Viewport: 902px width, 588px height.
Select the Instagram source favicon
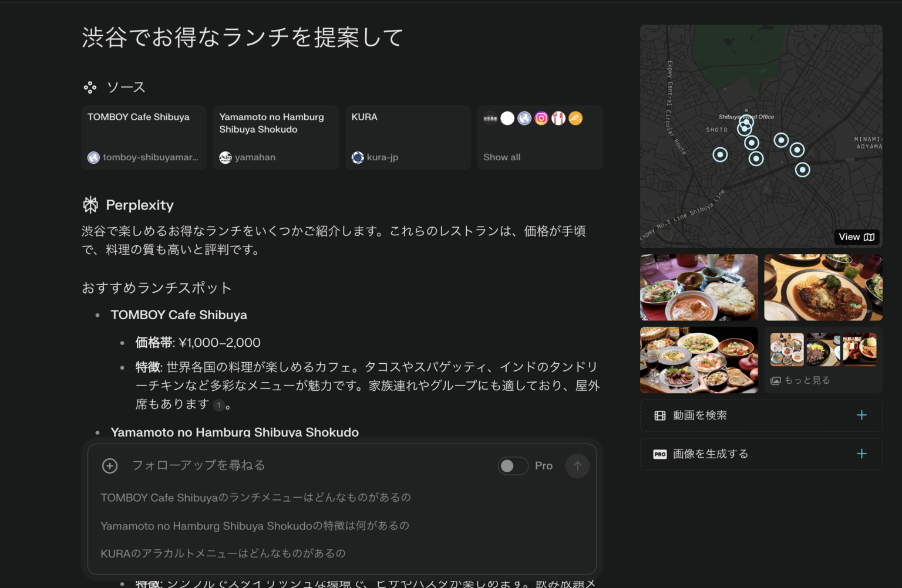click(541, 118)
